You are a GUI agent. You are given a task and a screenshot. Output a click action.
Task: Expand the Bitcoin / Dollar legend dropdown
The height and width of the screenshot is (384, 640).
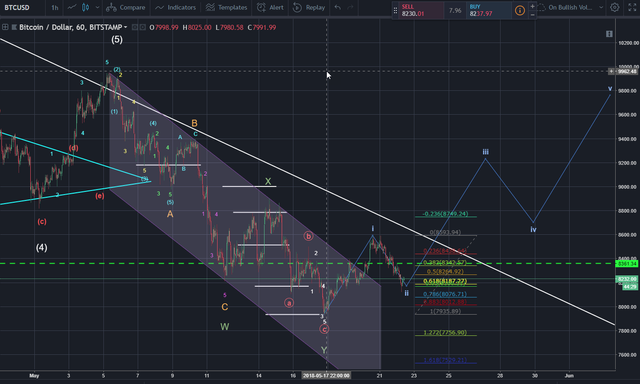125,27
